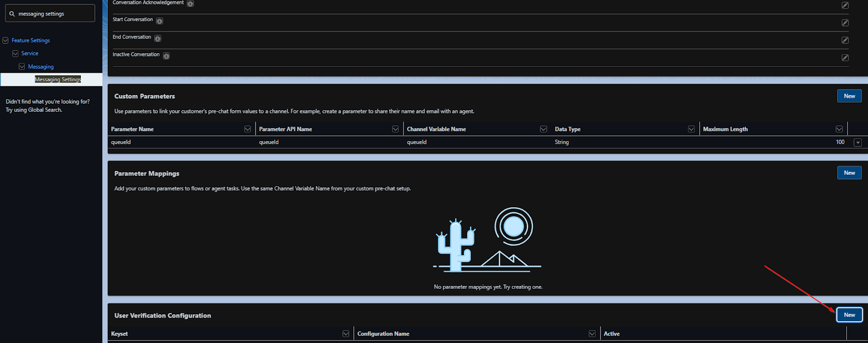This screenshot has height=343, width=868.
Task: Click the search magnifier icon in Quick Find
Action: [x=12, y=14]
